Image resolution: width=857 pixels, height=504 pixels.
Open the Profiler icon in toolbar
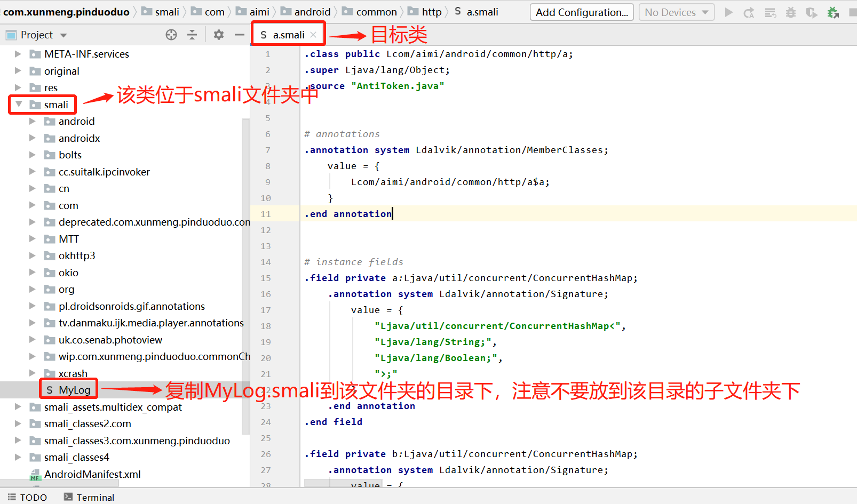tap(853, 12)
